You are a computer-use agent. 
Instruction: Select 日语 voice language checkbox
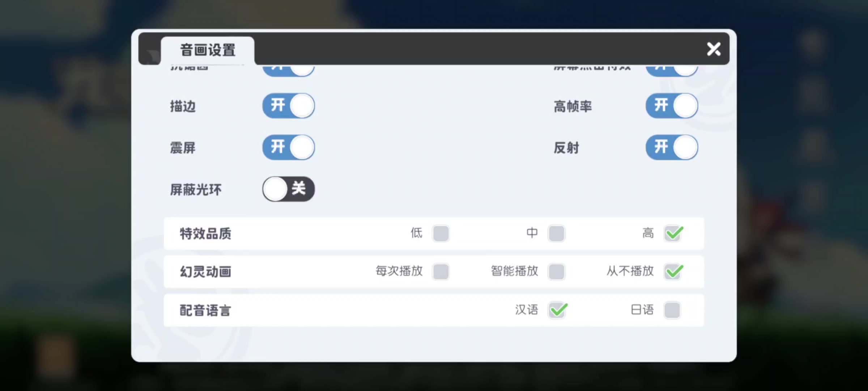click(x=672, y=310)
